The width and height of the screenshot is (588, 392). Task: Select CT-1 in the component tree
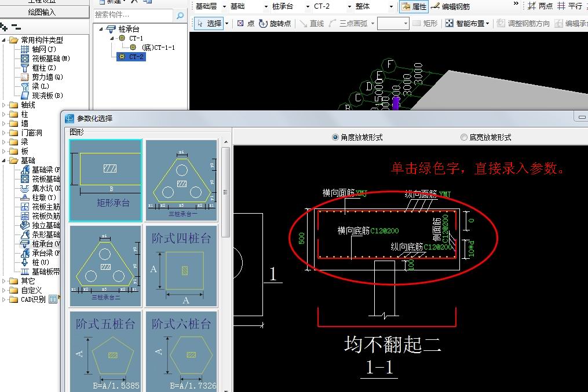coord(136,38)
